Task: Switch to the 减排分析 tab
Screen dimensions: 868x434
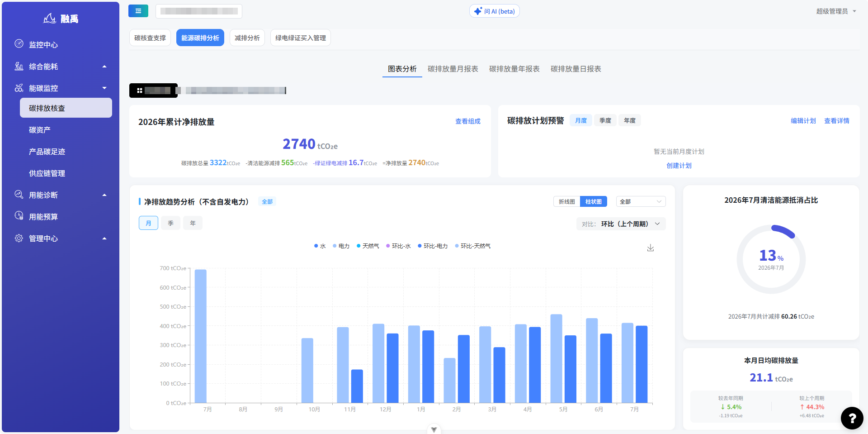Action: click(x=247, y=38)
